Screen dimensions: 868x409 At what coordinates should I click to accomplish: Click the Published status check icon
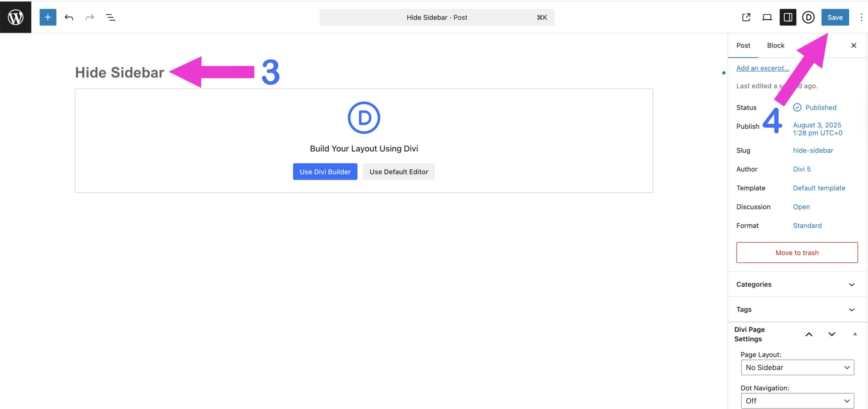click(797, 108)
